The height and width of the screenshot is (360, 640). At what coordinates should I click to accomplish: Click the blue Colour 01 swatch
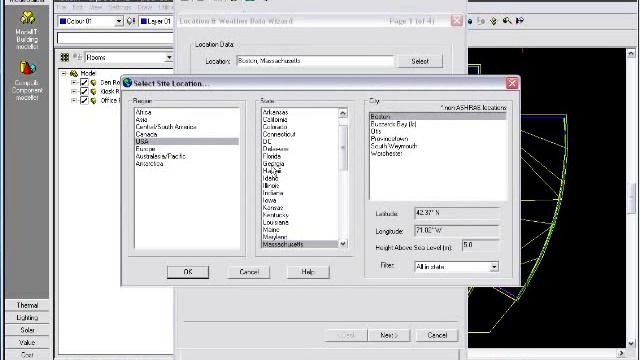pyautogui.click(x=63, y=21)
